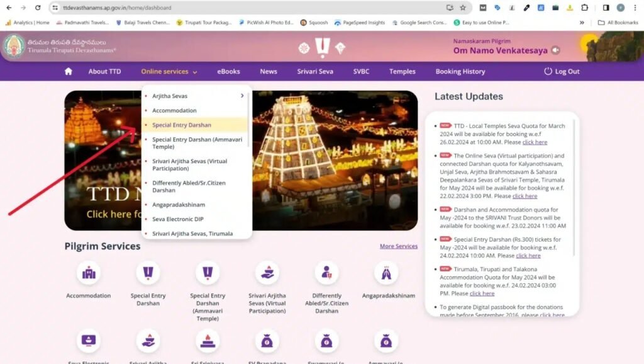Open the Analytics | Home bookmark
The height and width of the screenshot is (364, 644).
(x=27, y=23)
